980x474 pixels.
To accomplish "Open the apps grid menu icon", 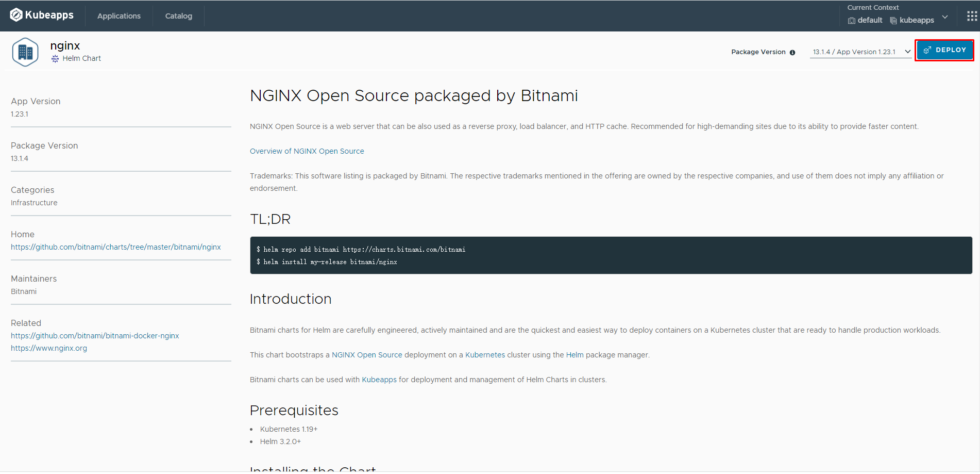I will pos(972,16).
